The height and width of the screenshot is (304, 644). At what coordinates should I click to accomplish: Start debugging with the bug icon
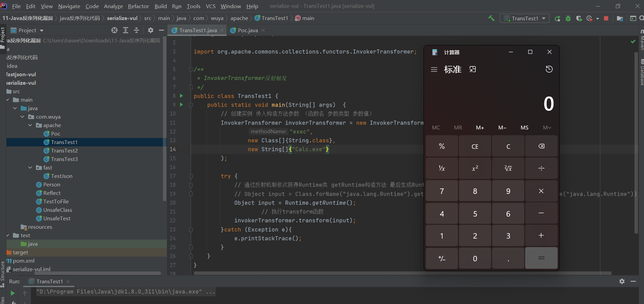568,18
